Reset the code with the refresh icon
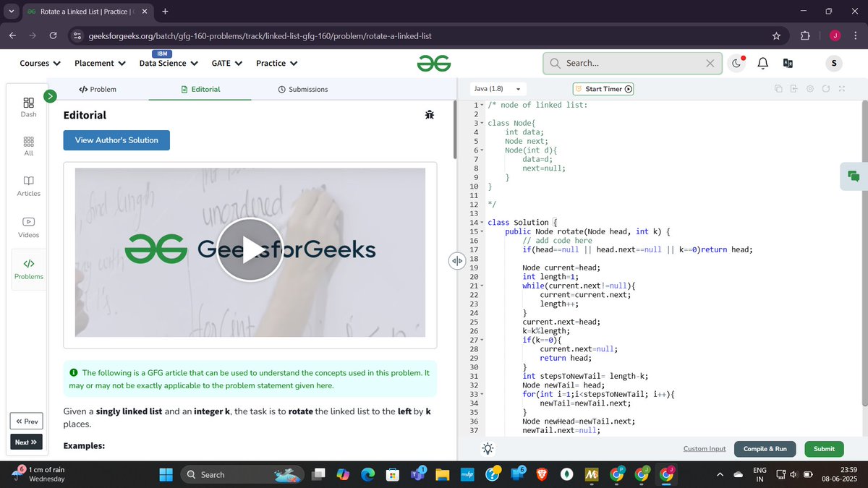 pos(825,89)
